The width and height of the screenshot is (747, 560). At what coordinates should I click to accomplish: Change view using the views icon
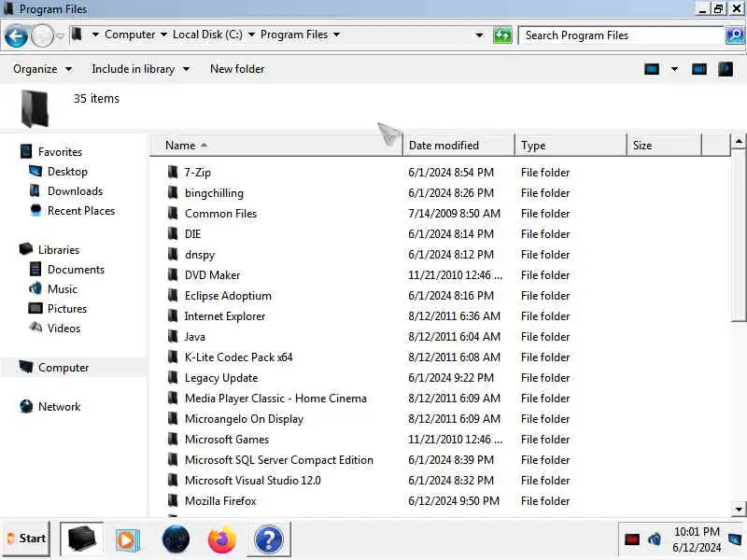(x=652, y=69)
